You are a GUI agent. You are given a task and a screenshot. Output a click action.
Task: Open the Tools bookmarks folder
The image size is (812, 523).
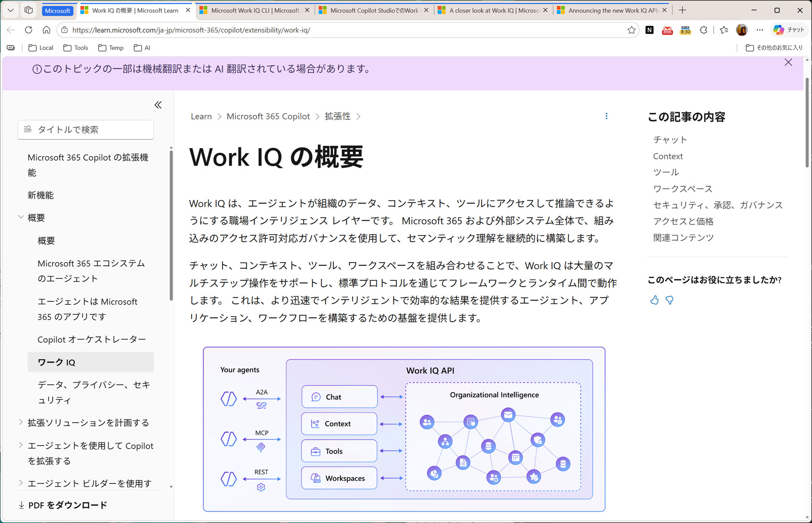(76, 48)
